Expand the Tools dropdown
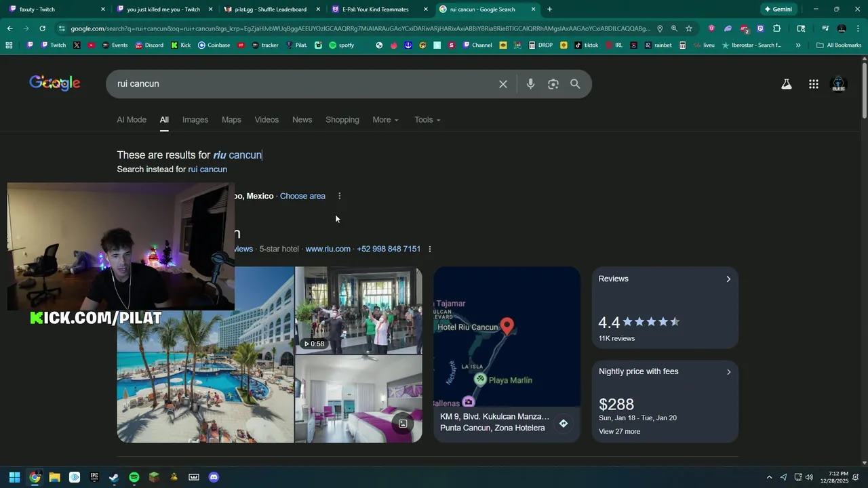 tap(427, 120)
